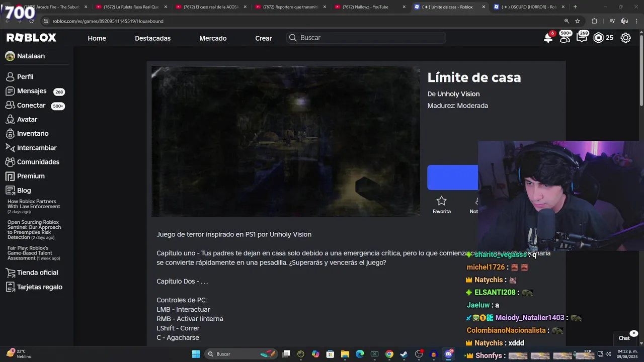Open the Unholy Vision creator link
This screenshot has height=362, width=644.
pyautogui.click(x=458, y=94)
